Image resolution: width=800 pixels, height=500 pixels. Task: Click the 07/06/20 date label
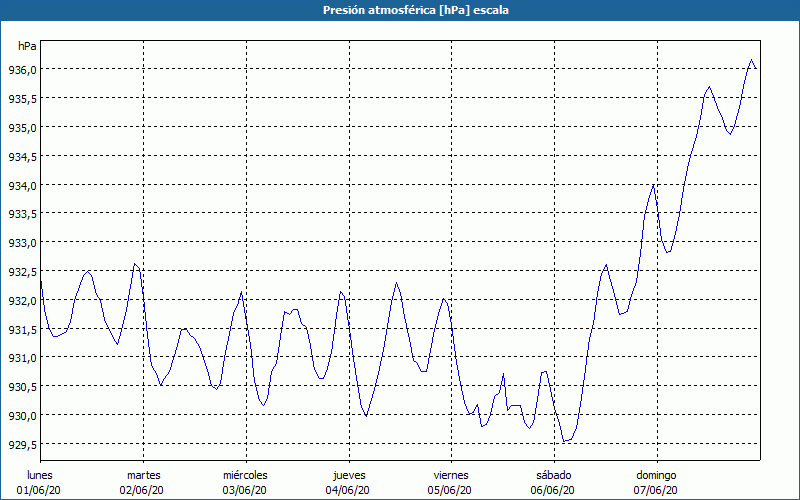tap(656, 490)
